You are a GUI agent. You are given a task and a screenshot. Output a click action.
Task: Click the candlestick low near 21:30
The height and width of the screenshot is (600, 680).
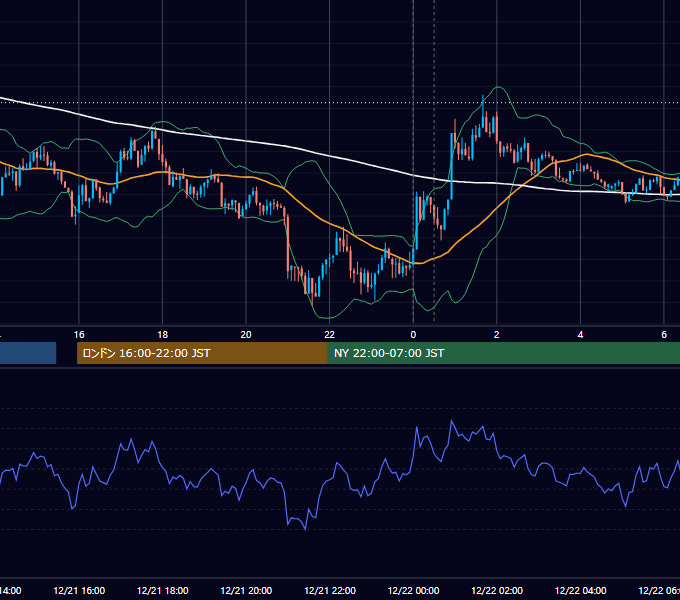point(312,303)
